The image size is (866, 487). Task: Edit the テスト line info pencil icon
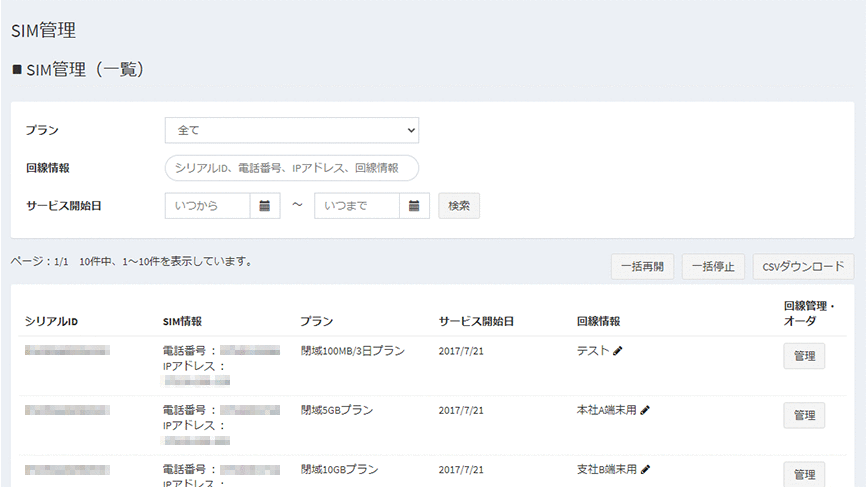pyautogui.click(x=618, y=351)
